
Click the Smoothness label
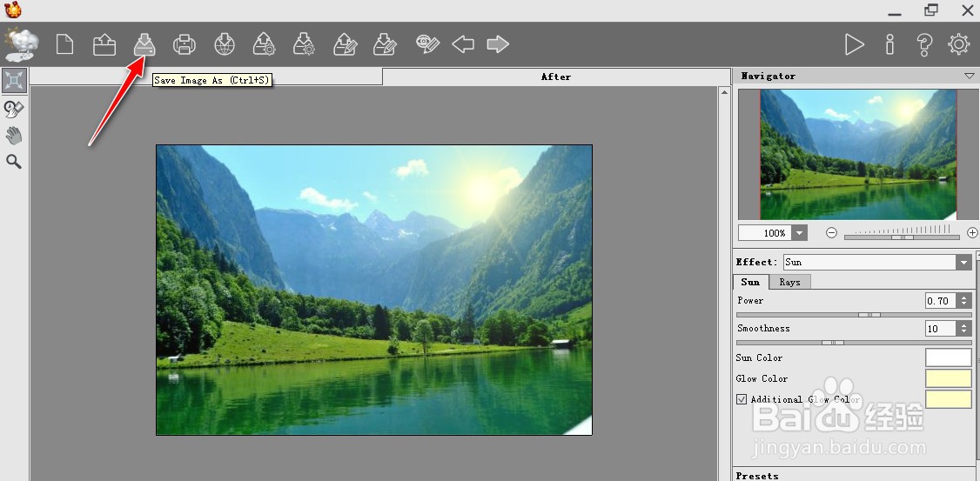click(763, 328)
